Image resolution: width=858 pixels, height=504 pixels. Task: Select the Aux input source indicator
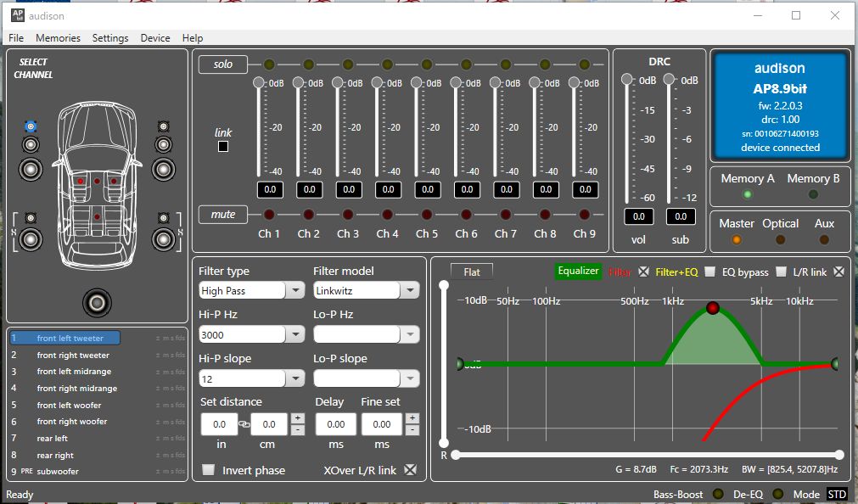823,239
